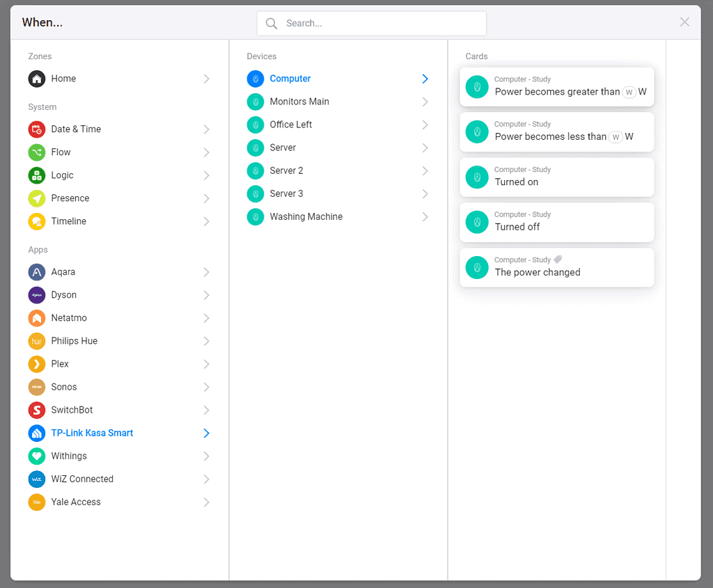Click the green Flow shuffle icon
Screen dimensions: 713x588
(37, 152)
